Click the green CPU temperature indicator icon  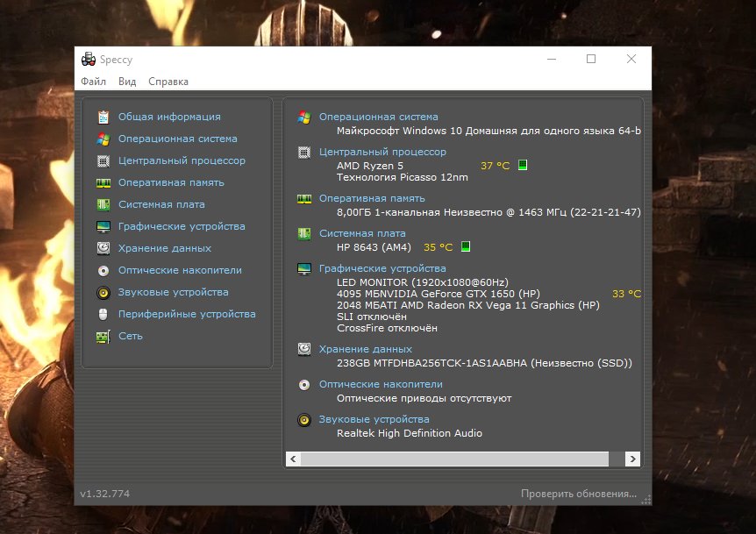[523, 165]
